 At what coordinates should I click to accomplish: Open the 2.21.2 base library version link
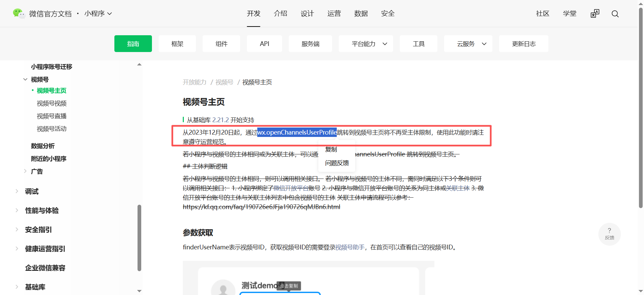coord(220,120)
